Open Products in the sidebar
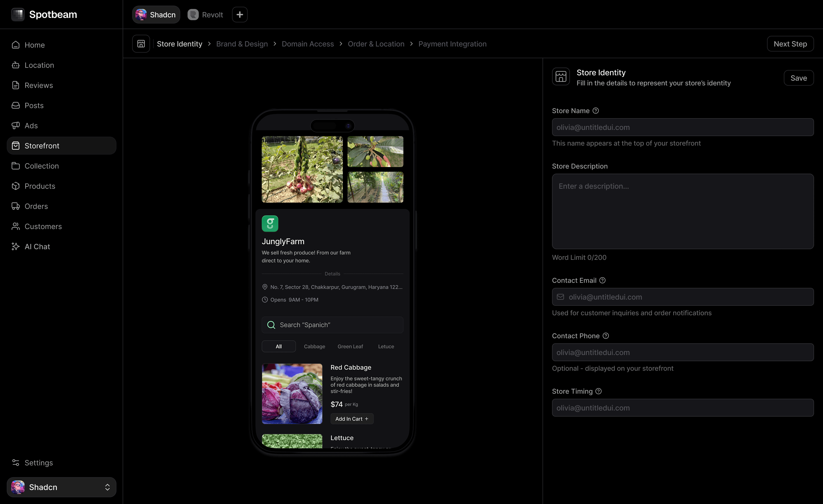Image resolution: width=823 pixels, height=504 pixels. (40, 186)
